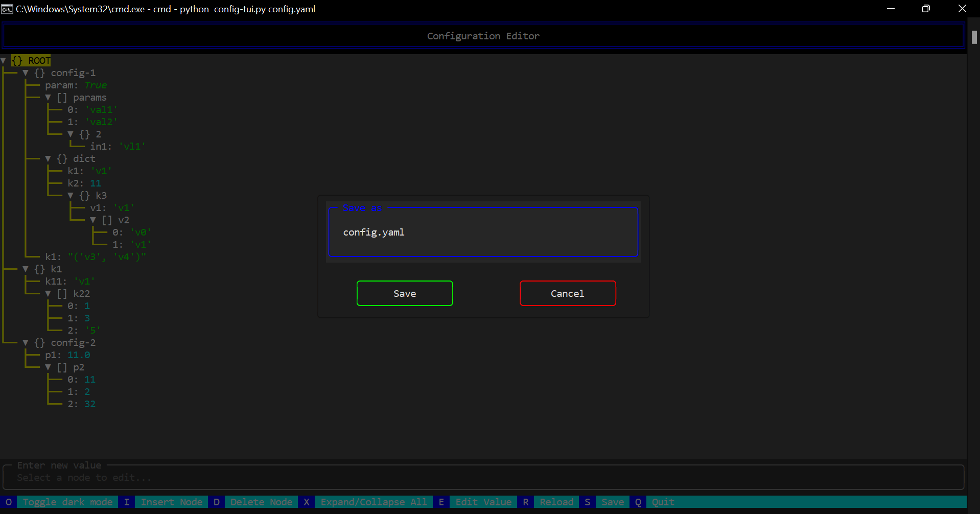
Task: Select Delete Node in footer bar
Action: click(x=261, y=502)
